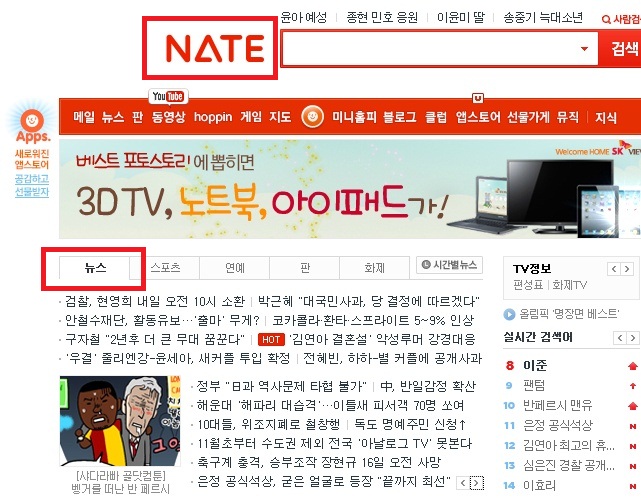The height and width of the screenshot is (498, 641).
Task: Click ranked keyword 9 팬텀
Action: pyautogui.click(x=533, y=386)
